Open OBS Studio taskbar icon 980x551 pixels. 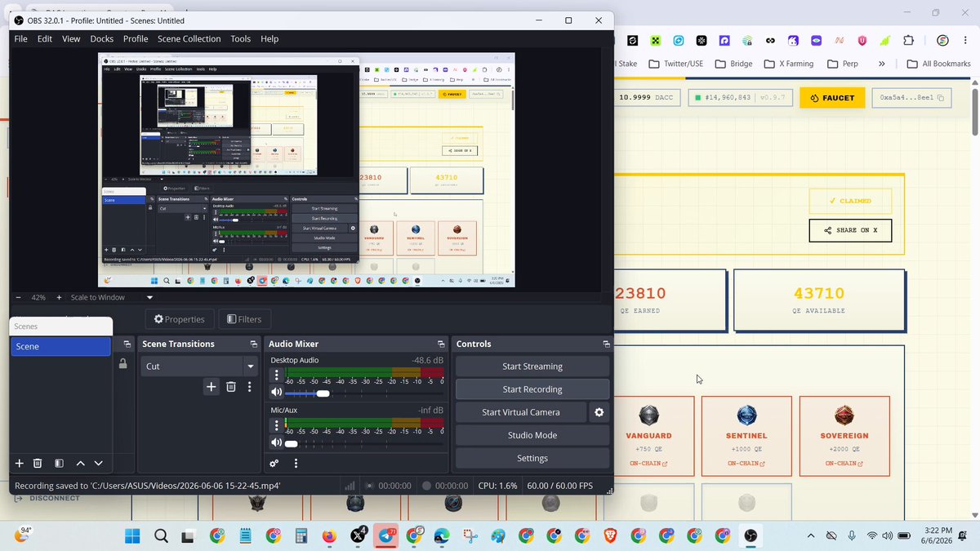tap(750, 535)
